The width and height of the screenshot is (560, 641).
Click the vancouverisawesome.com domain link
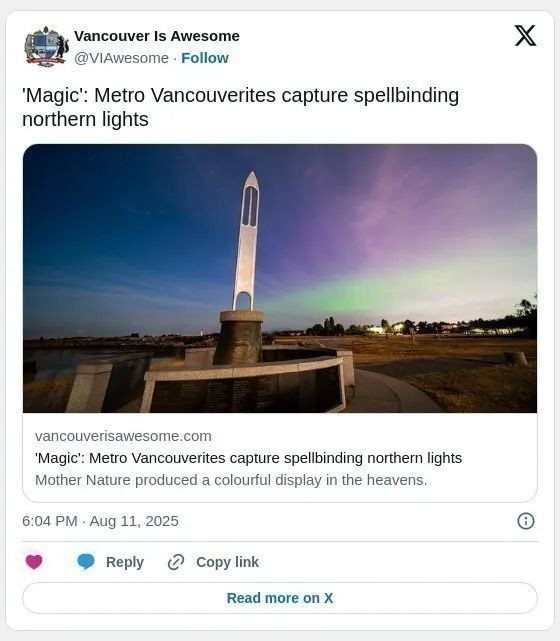pyautogui.click(x=123, y=436)
